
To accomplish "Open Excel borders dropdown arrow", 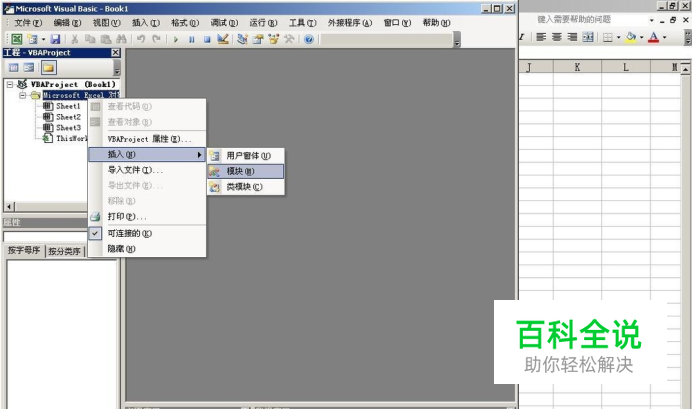I will 618,38.
